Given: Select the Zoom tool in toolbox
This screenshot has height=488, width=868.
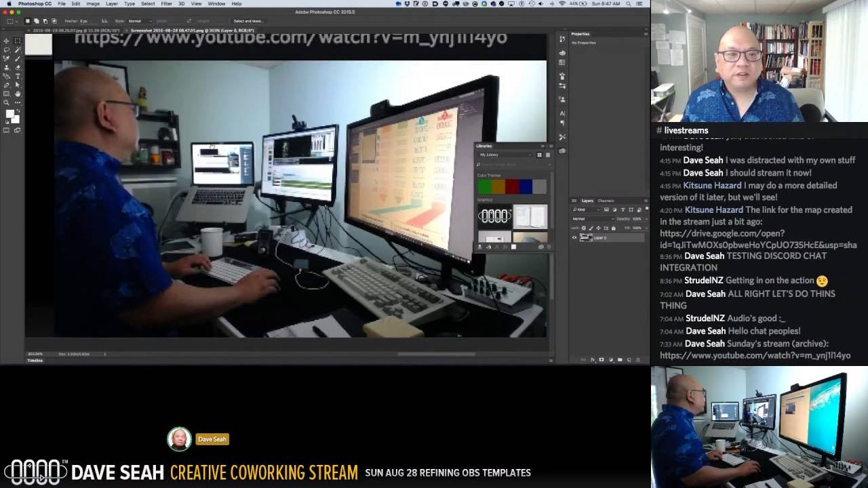Looking at the screenshot, I should [6, 102].
